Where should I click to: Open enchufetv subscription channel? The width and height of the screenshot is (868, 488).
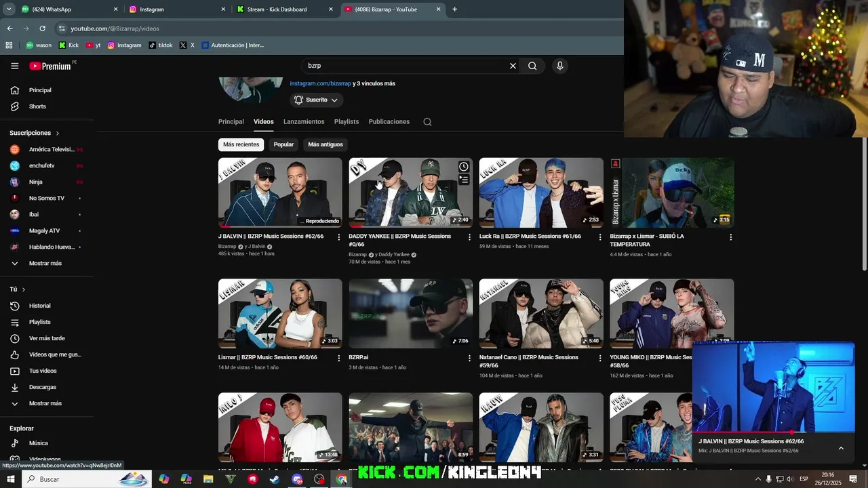coord(46,165)
